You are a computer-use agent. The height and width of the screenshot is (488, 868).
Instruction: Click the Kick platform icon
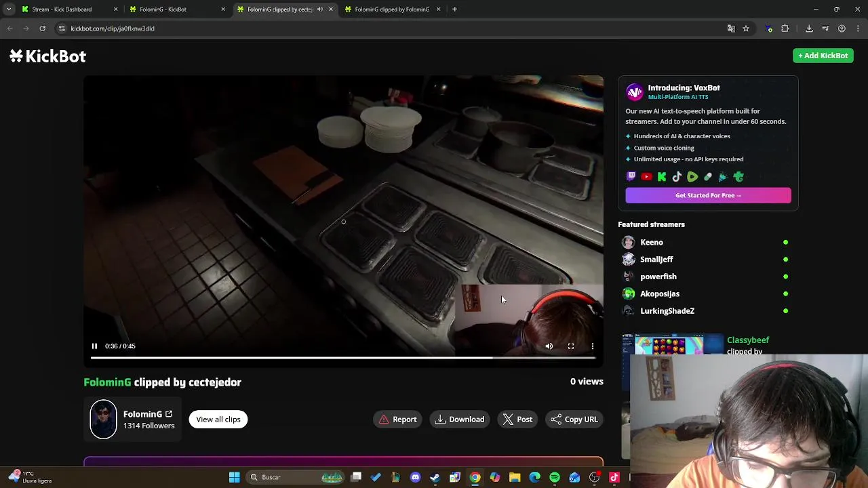(x=662, y=177)
